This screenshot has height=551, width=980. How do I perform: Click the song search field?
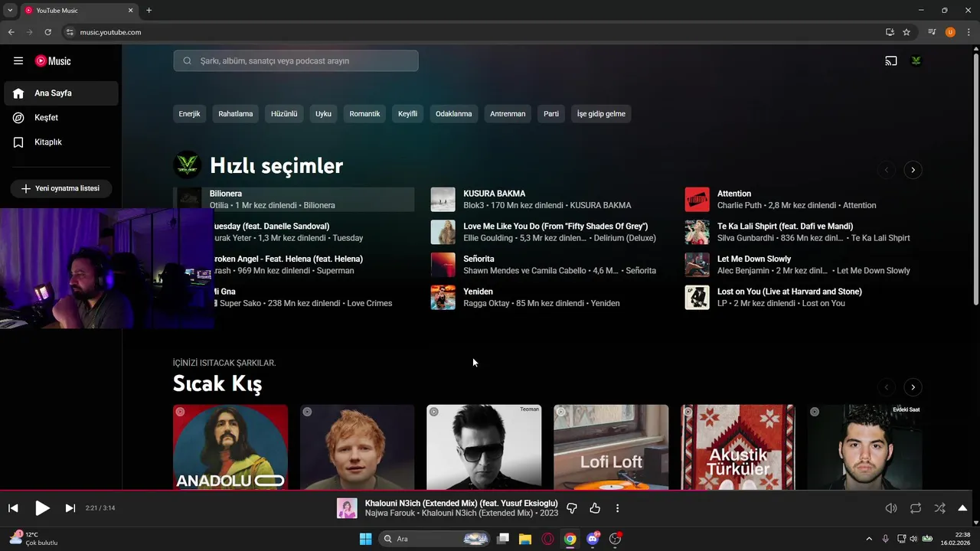point(296,61)
